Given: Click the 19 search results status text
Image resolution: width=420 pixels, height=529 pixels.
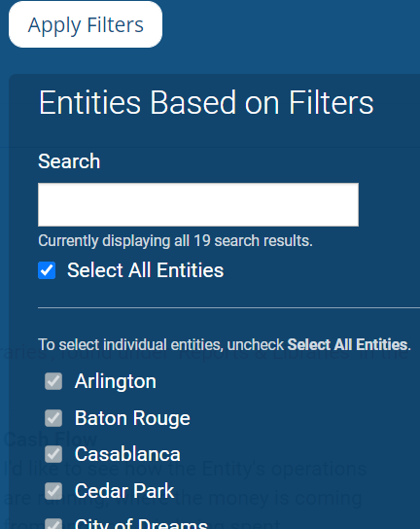Looking at the screenshot, I should (x=175, y=241).
